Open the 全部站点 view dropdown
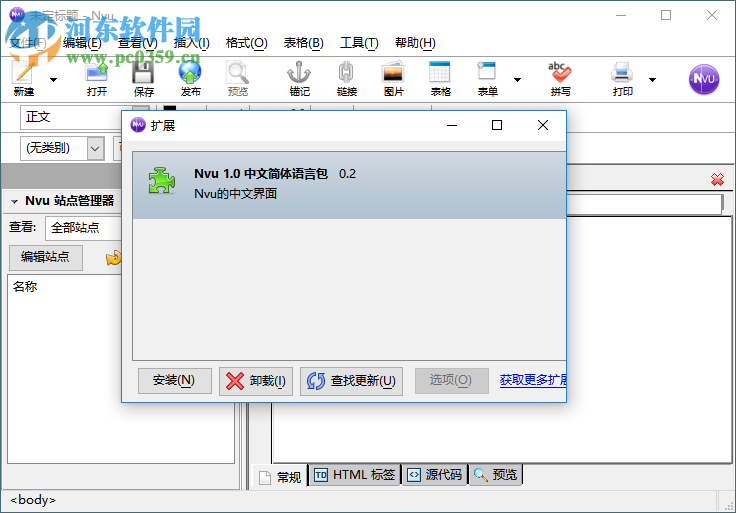 [83, 228]
